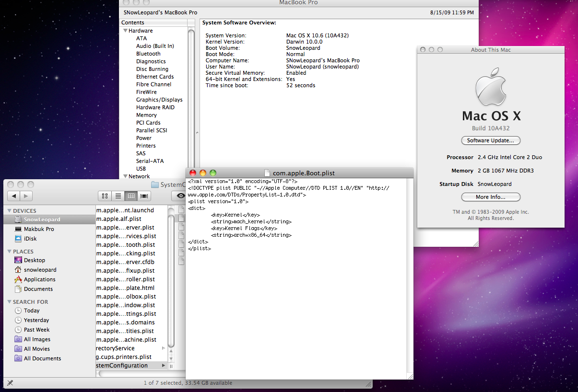
Task: Collapse the SEARCH FOR sidebar section
Action: click(9, 302)
